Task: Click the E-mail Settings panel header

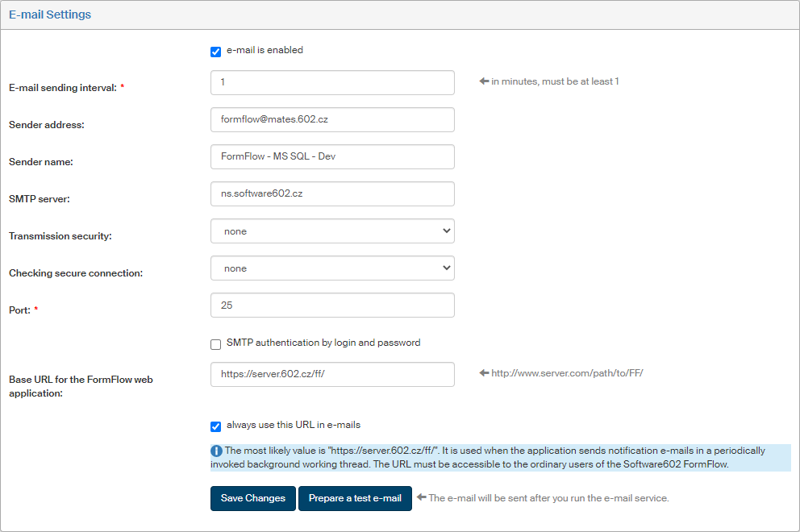Action: (50, 15)
